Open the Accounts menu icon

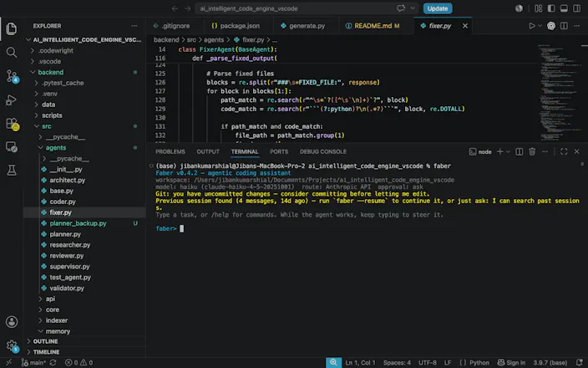(x=12, y=322)
